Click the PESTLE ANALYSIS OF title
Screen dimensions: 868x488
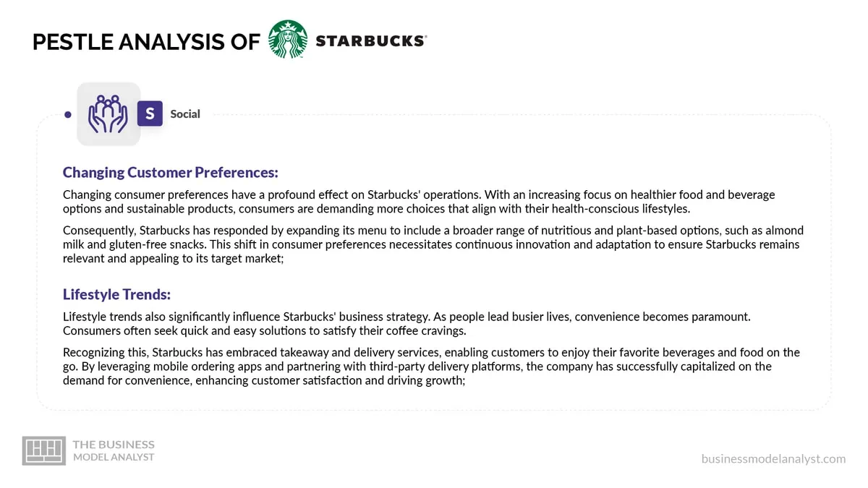tap(145, 41)
